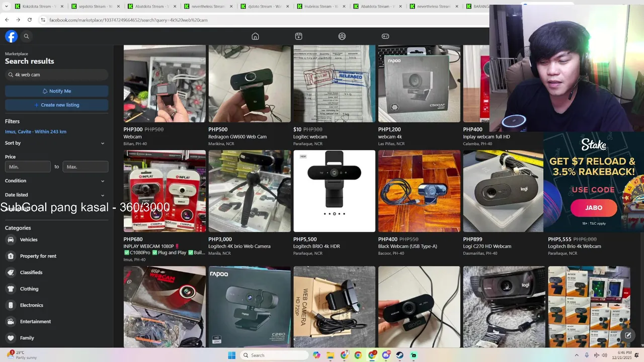Screen dimensions: 644x362
Task: View site information icon in address bar
Action: pos(43,20)
